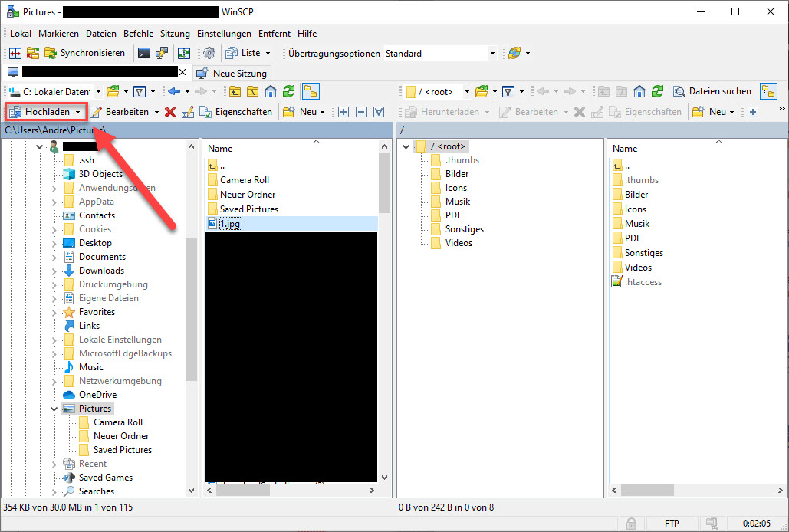This screenshot has height=532, width=789.
Task: Click the Compare Directories icon
Action: [15, 53]
